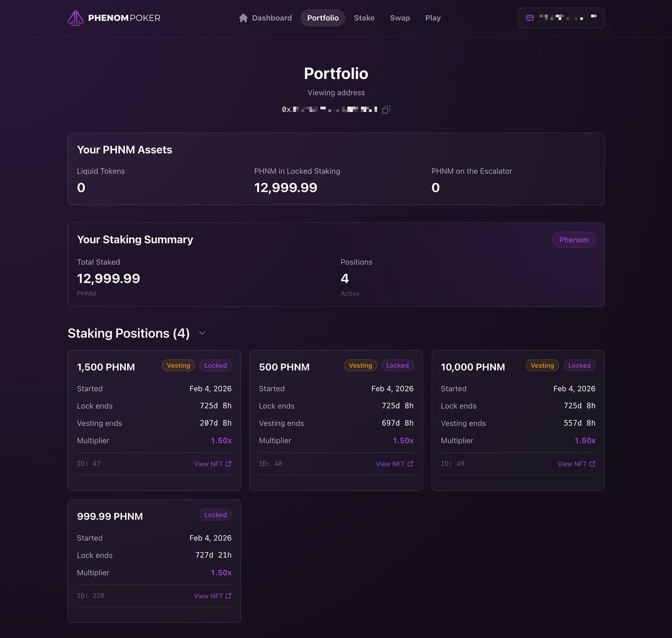Viewport: 672px width, 638px height.
Task: Click View NFT for 10,000 PHNM position
Action: pyautogui.click(x=576, y=464)
